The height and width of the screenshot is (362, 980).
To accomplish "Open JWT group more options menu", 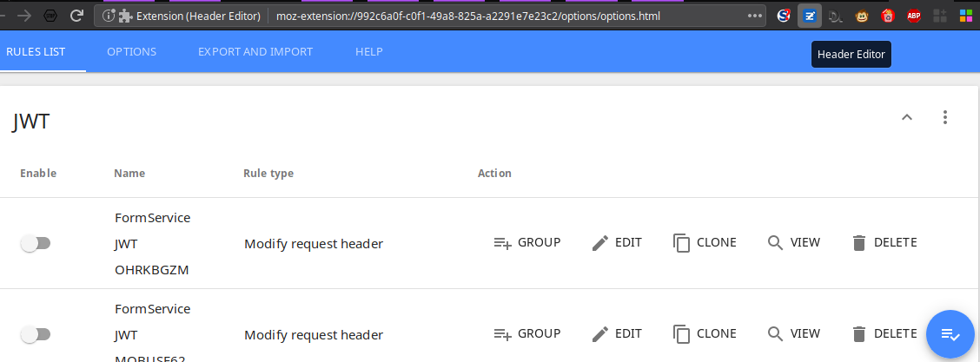I will point(945,117).
